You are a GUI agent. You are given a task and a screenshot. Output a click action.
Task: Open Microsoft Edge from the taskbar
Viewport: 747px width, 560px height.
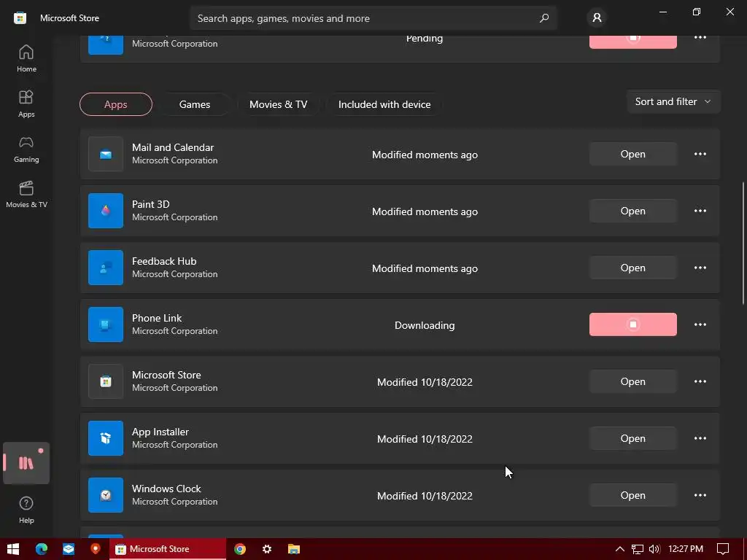point(42,549)
